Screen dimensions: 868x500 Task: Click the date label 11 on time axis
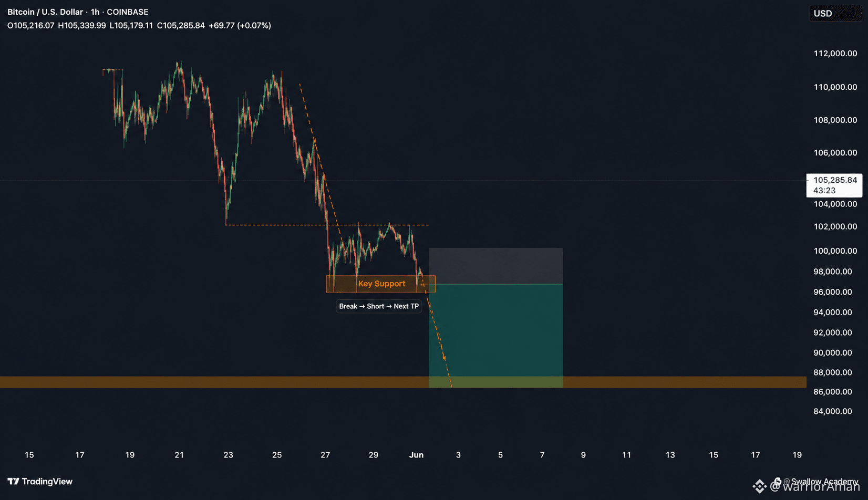pos(627,455)
